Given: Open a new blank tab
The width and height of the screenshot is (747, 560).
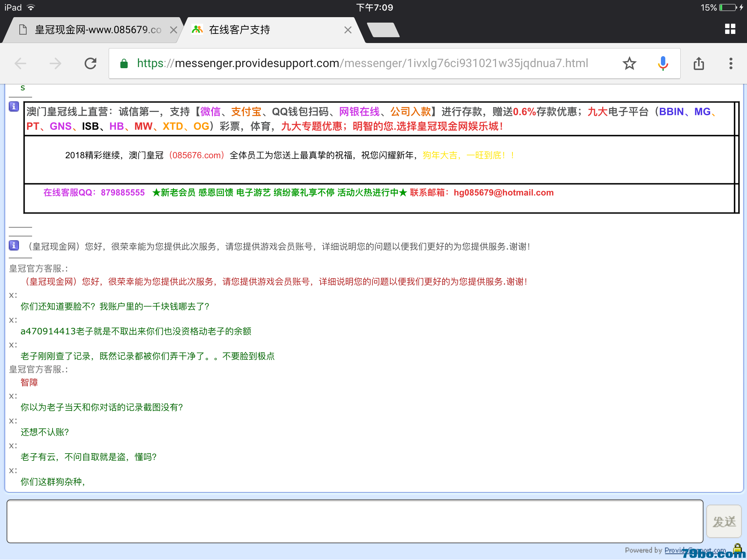Looking at the screenshot, I should [383, 30].
